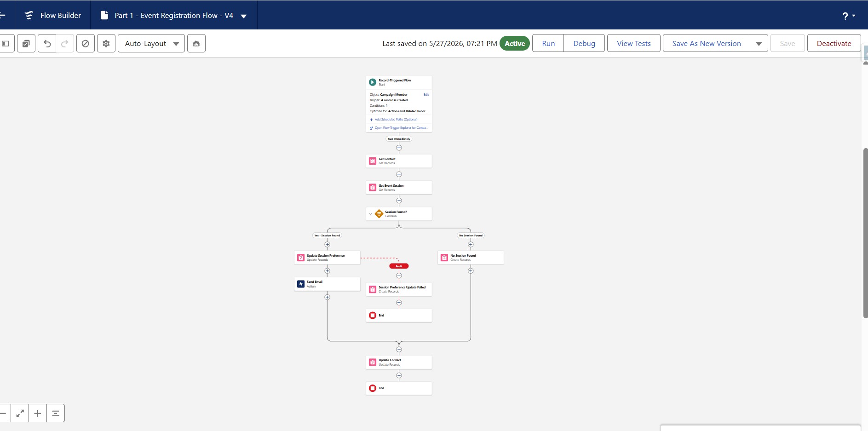Click the copy elements toolbar icon

click(26, 43)
